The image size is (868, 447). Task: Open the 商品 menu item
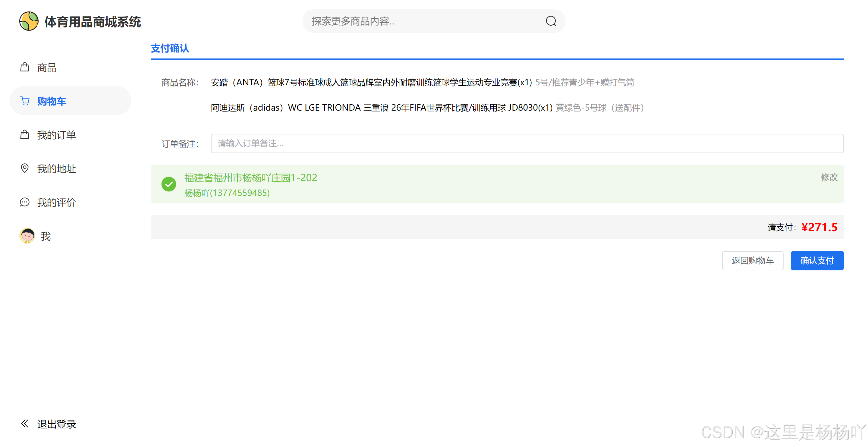point(71,67)
